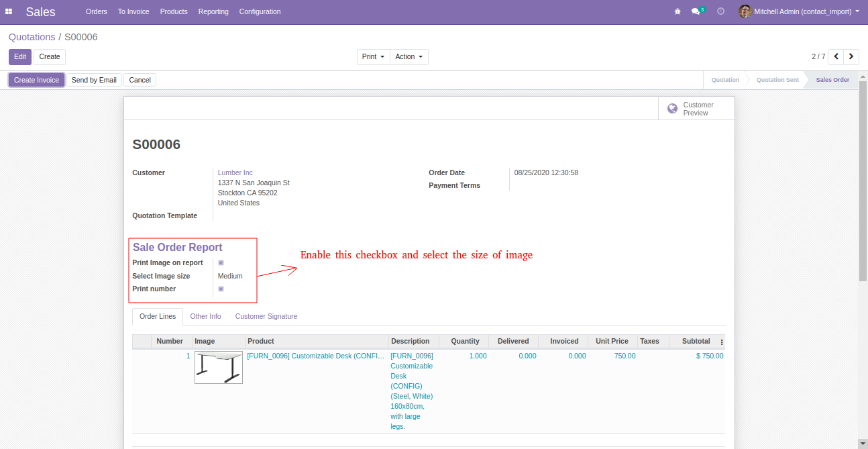Open the Orders menu
This screenshot has width=868, height=449.
(97, 11)
